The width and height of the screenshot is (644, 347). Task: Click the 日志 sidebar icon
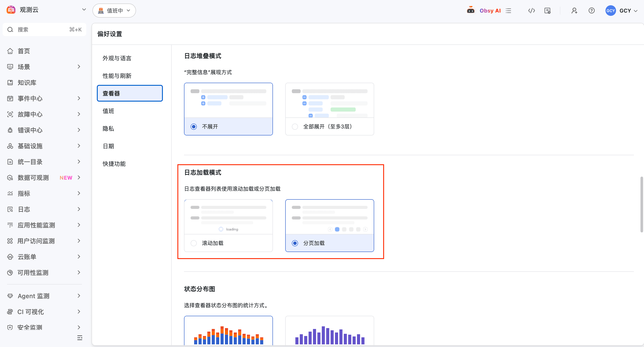tap(10, 209)
